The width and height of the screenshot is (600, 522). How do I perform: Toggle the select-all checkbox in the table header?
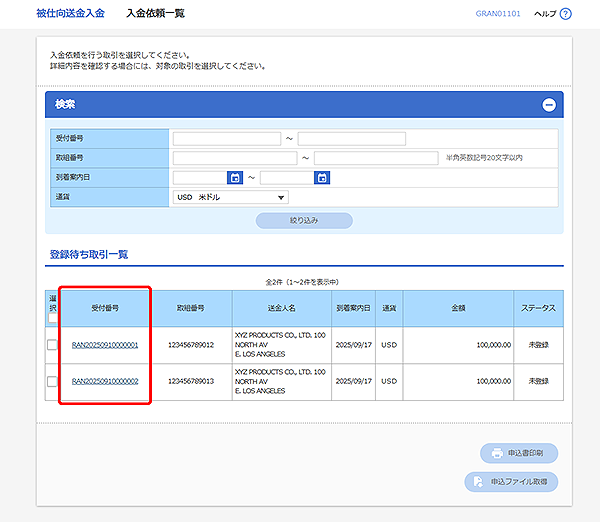tap(52, 318)
